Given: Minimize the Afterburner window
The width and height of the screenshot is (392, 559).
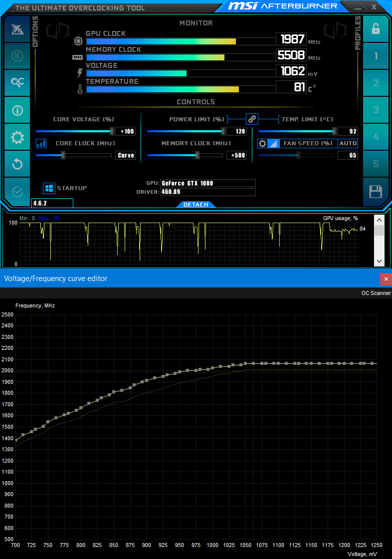Looking at the screenshot, I should click(x=358, y=7).
